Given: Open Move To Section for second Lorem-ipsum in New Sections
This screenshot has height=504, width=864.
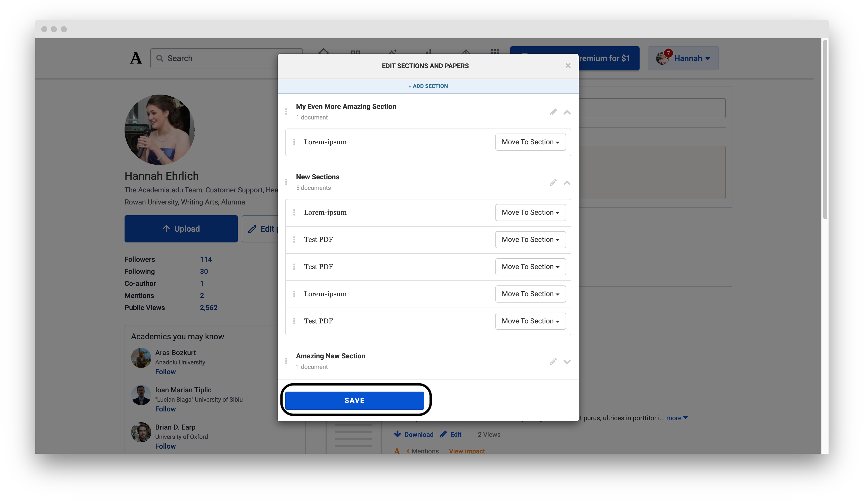Looking at the screenshot, I should click(530, 294).
